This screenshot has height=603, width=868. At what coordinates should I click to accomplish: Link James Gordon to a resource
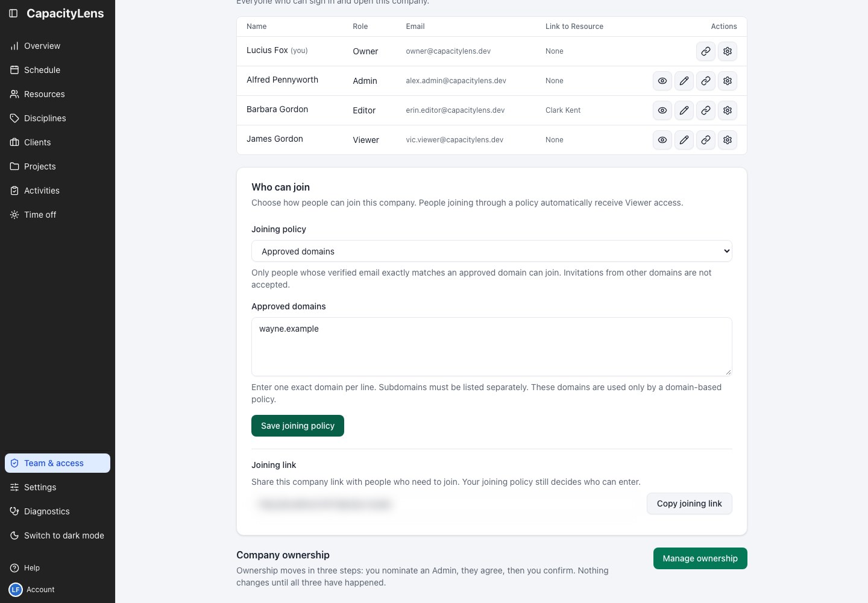706,140
